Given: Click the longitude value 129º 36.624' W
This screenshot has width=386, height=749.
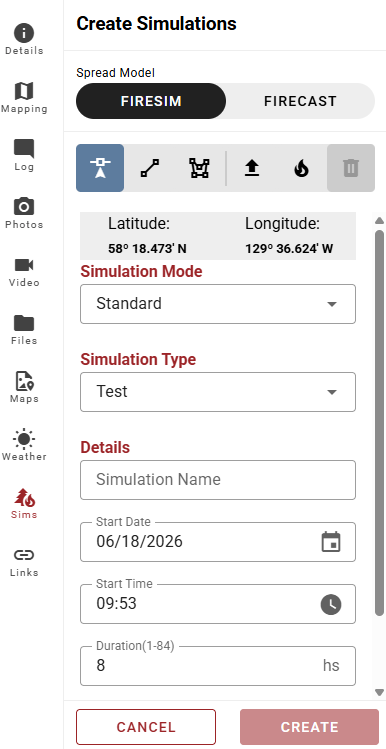Looking at the screenshot, I should tap(289, 249).
